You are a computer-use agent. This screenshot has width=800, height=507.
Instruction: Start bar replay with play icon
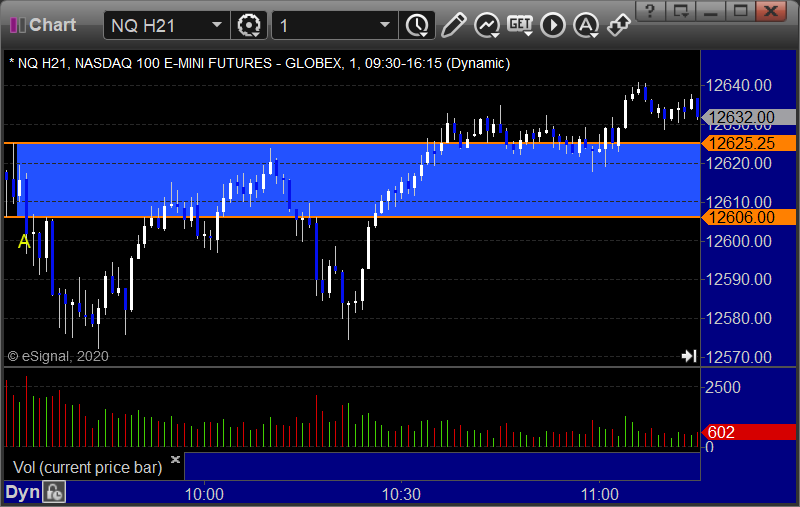click(553, 26)
